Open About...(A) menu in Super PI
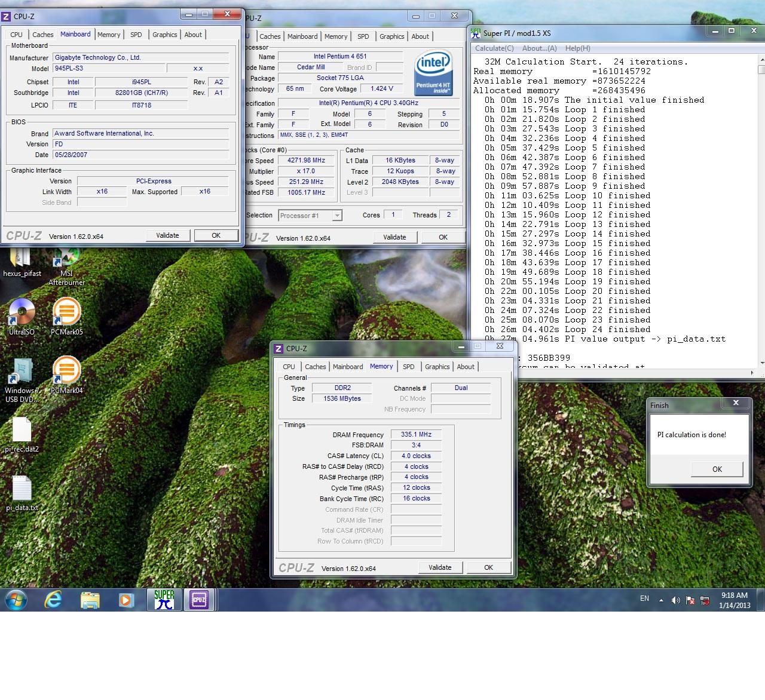This screenshot has height=700, width=765. point(539,48)
